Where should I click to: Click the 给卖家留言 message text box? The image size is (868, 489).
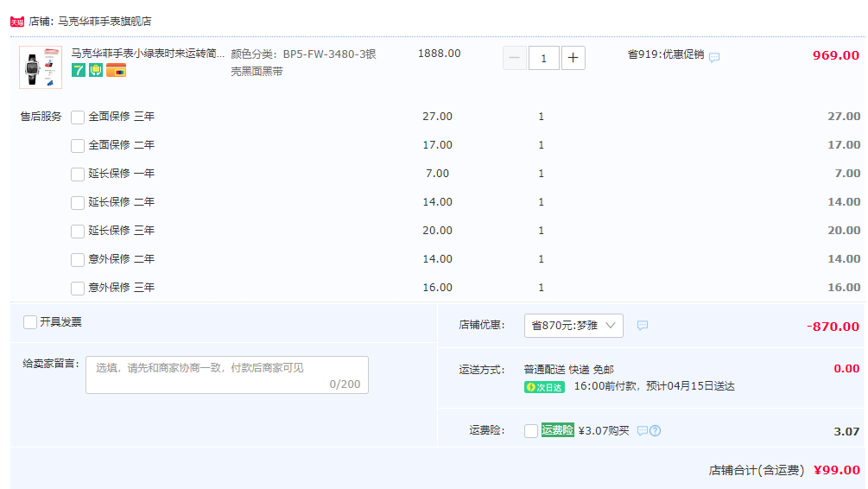(x=227, y=375)
